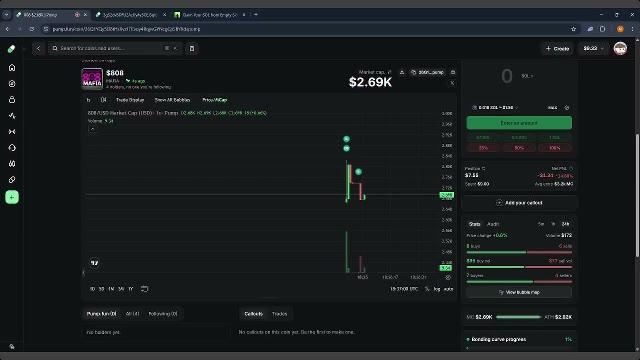The width and height of the screenshot is (640, 360).
Task: Select the 24h stats timeframe
Action: tap(565, 224)
